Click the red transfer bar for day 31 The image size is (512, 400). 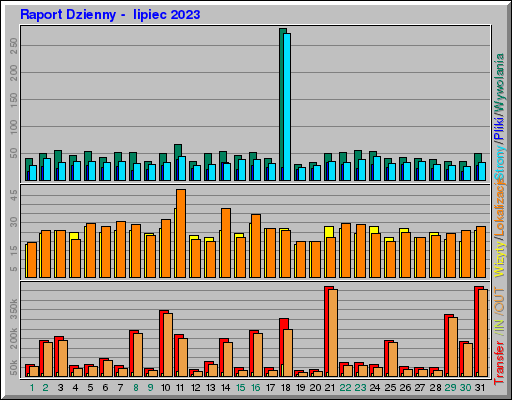(477, 332)
